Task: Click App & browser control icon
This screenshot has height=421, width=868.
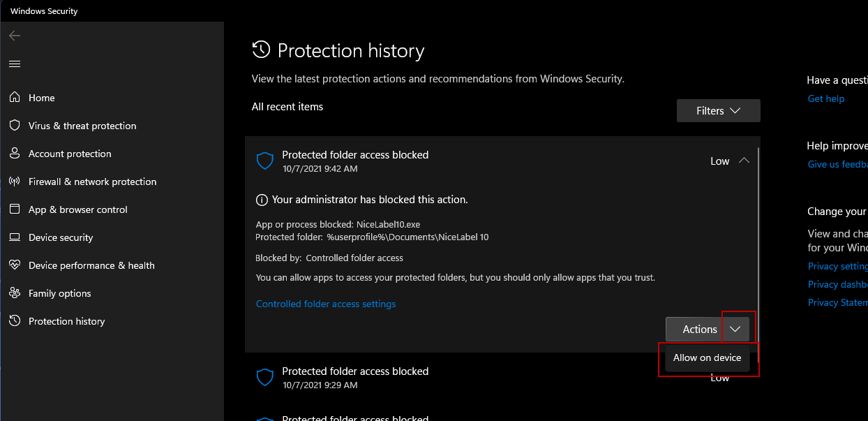Action: [15, 209]
